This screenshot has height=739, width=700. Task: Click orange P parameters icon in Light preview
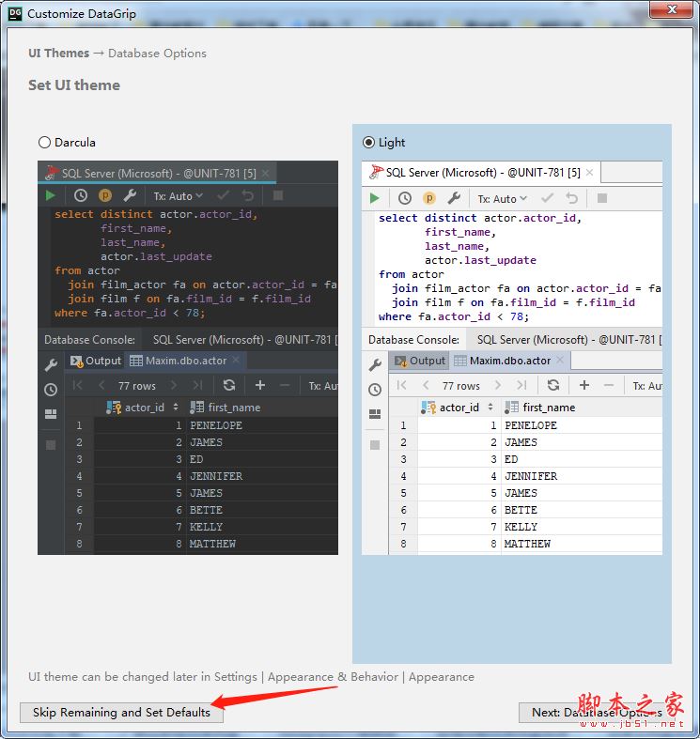coord(428,198)
